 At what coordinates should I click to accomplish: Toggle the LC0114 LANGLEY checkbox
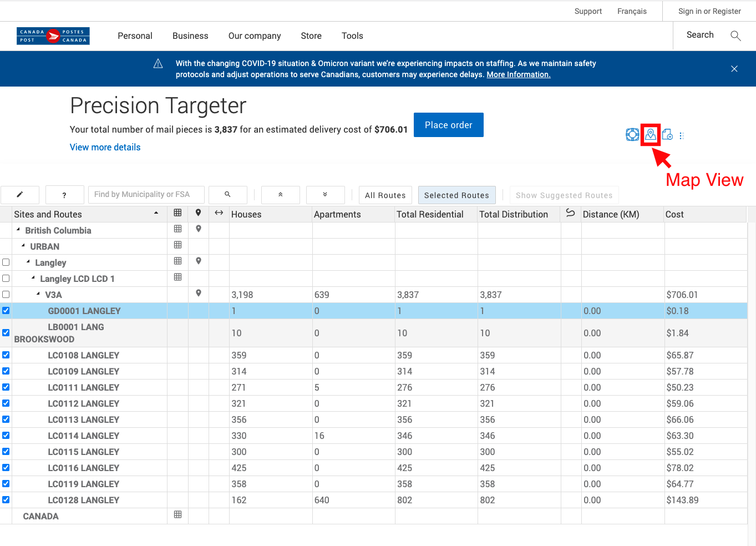pyautogui.click(x=6, y=436)
